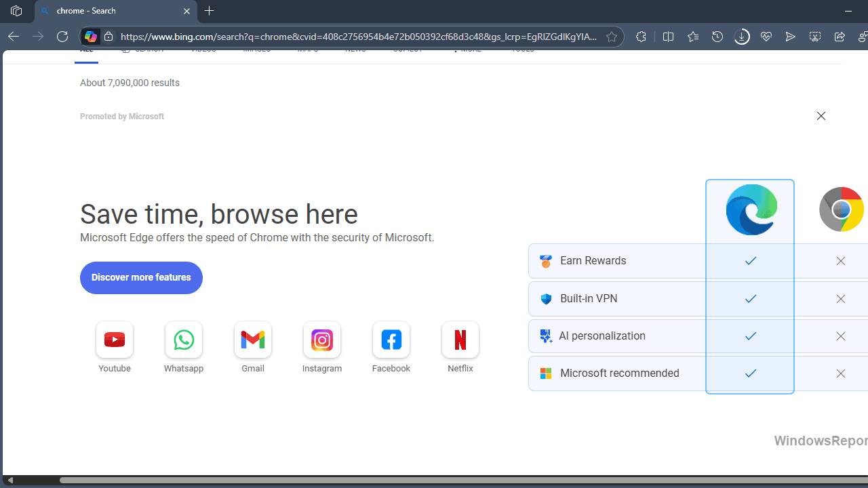Open a new tab with the plus button
The height and width of the screenshot is (488, 868).
click(210, 11)
